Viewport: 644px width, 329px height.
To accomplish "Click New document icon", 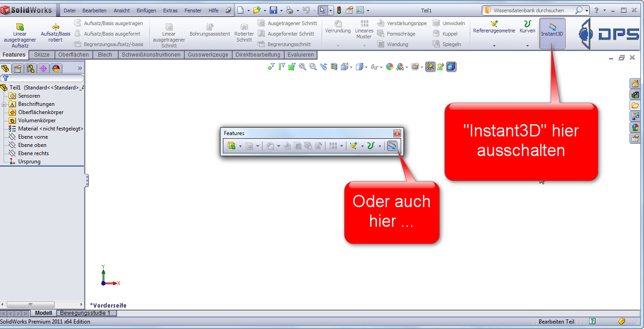I will [240, 10].
